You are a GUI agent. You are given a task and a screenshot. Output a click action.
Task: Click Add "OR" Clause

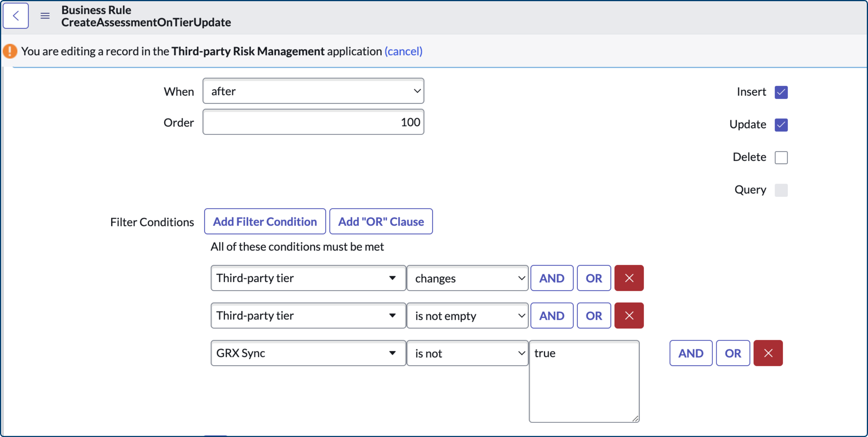pos(381,221)
